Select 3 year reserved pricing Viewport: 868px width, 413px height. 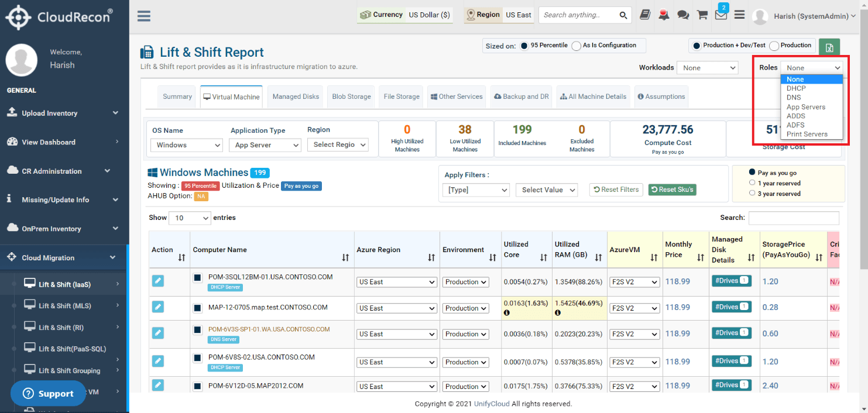point(752,194)
